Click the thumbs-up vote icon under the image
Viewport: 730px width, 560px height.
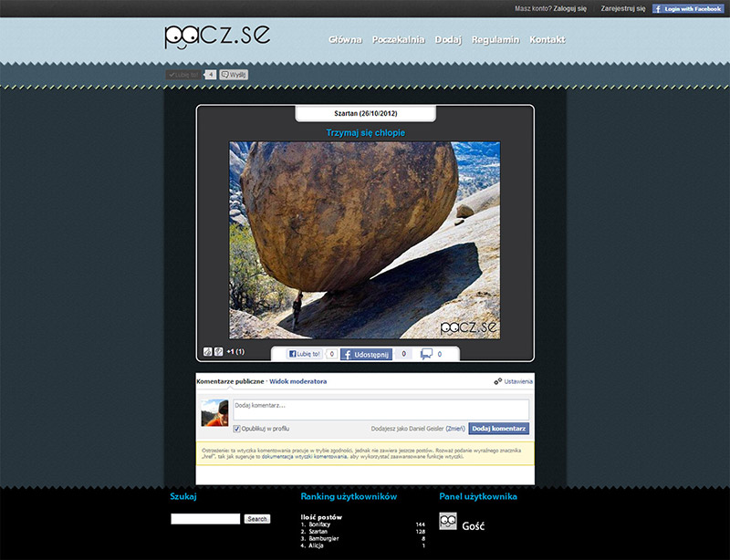[x=208, y=352]
